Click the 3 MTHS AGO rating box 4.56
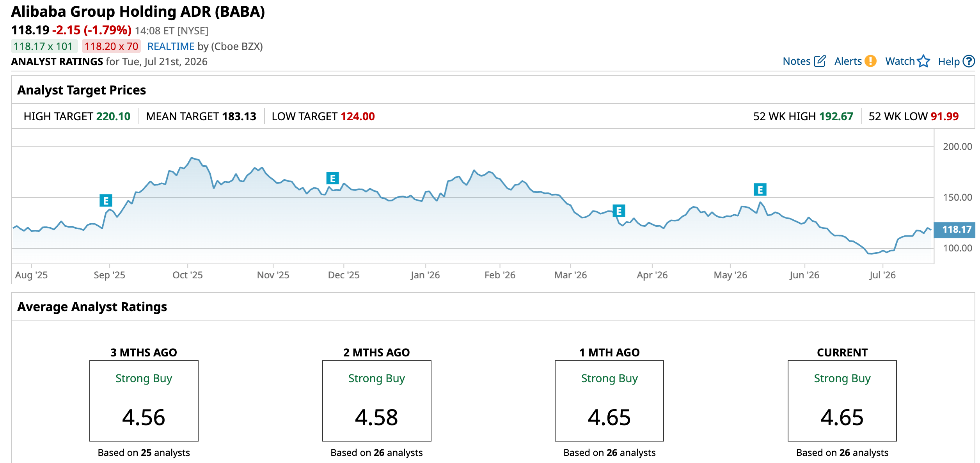 144,401
